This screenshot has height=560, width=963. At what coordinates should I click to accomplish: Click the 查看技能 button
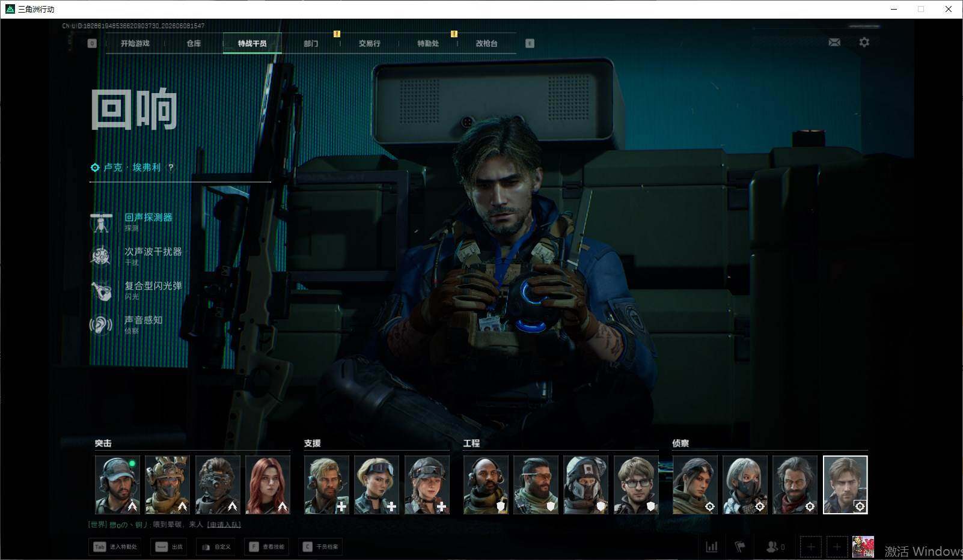click(x=267, y=547)
